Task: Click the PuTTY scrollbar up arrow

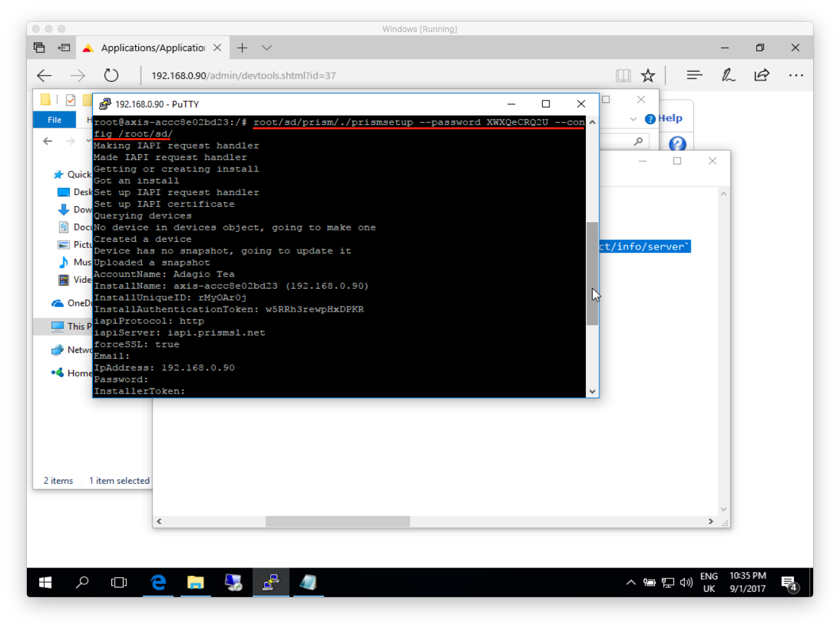Action: point(592,122)
